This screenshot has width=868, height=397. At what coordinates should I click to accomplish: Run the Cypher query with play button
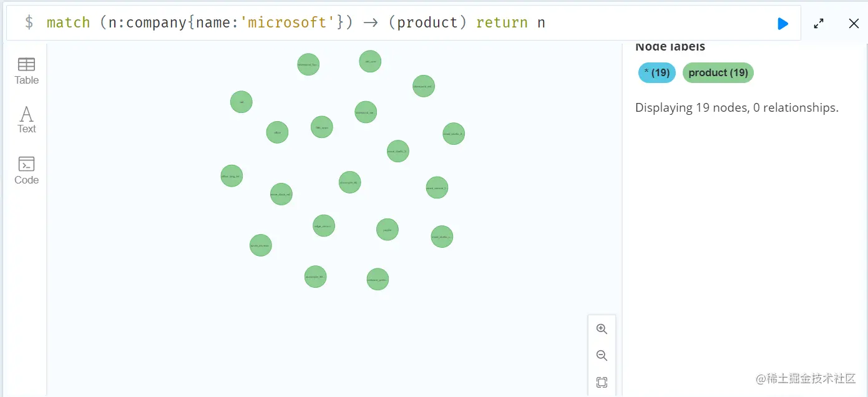(x=783, y=24)
